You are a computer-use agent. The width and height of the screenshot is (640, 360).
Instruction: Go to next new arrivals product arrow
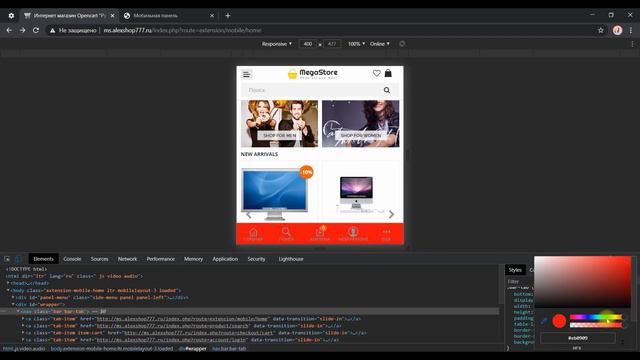tap(391, 214)
